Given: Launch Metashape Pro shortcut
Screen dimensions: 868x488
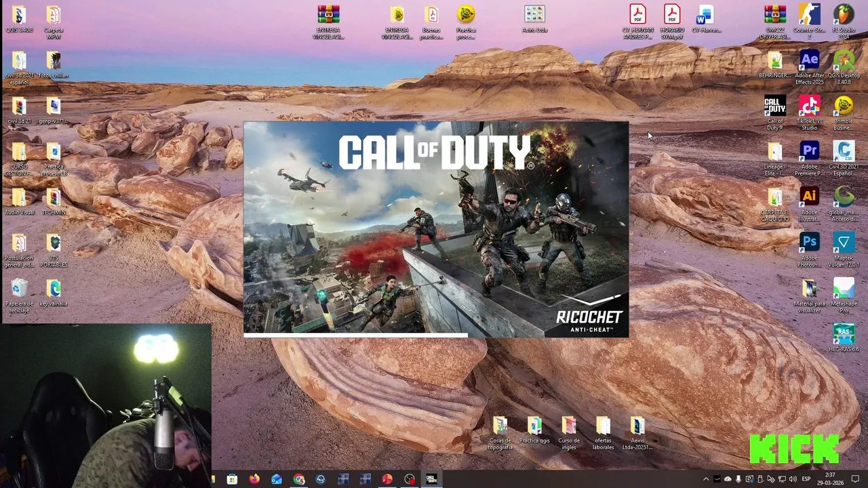Looking at the screenshot, I should click(844, 296).
